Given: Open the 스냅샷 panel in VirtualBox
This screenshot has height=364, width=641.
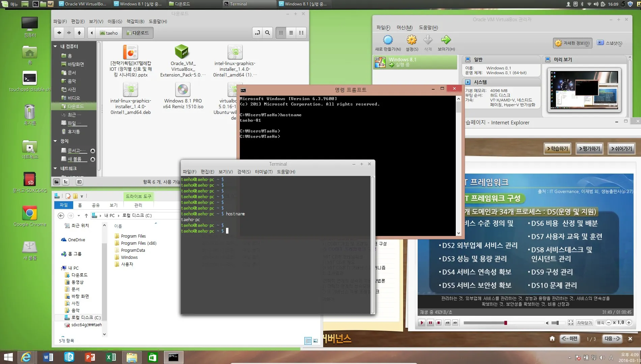Looking at the screenshot, I should pyautogui.click(x=610, y=42).
